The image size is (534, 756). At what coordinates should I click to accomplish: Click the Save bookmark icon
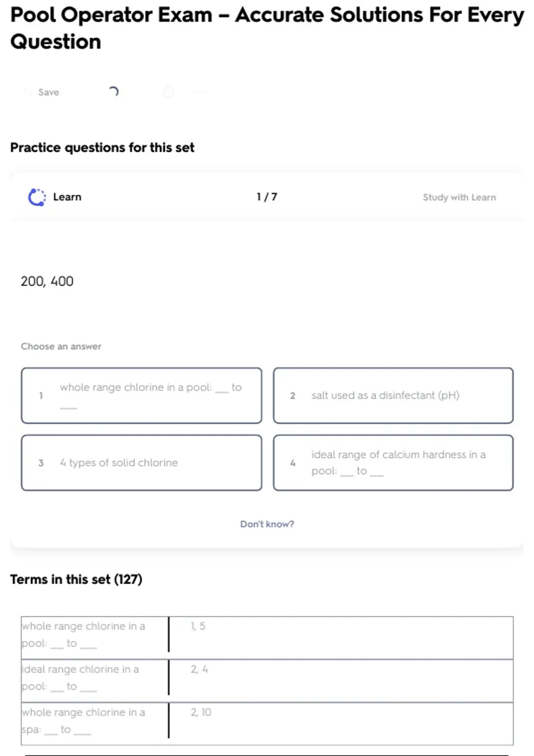pos(28,92)
